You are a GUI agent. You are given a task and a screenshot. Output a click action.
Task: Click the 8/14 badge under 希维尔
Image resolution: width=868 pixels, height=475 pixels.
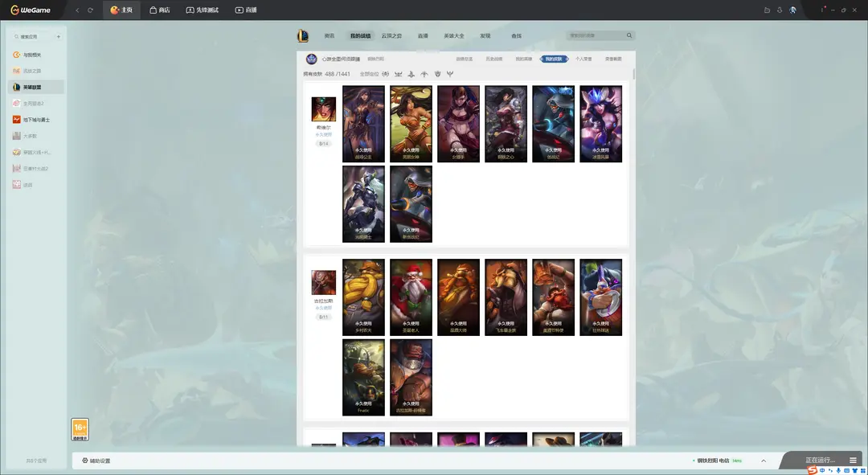324,144
